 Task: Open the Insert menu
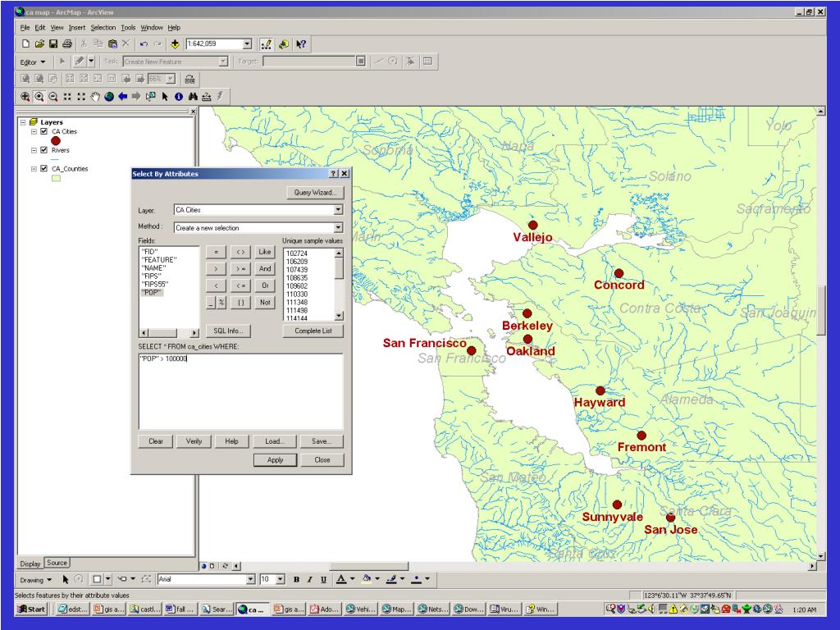[x=76, y=27]
